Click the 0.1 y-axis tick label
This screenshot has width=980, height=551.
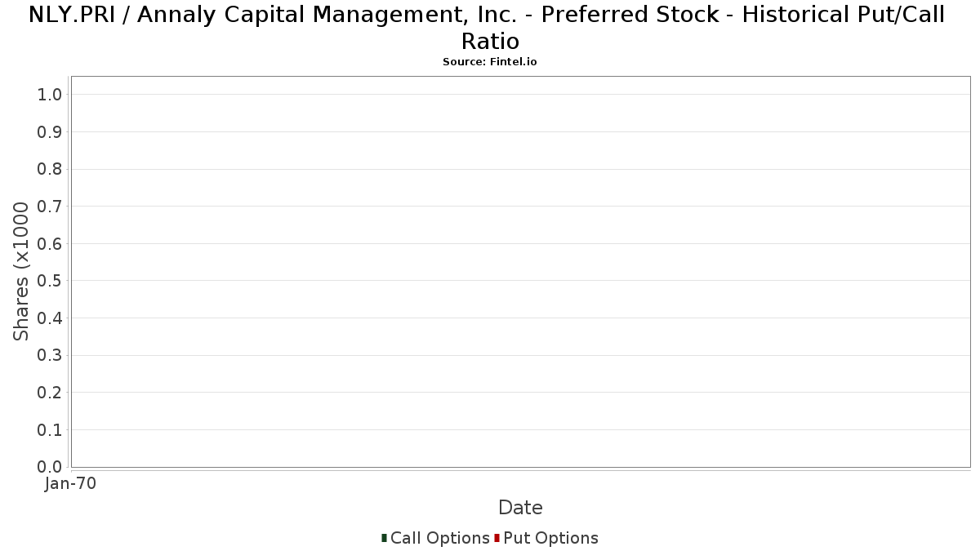(50, 430)
